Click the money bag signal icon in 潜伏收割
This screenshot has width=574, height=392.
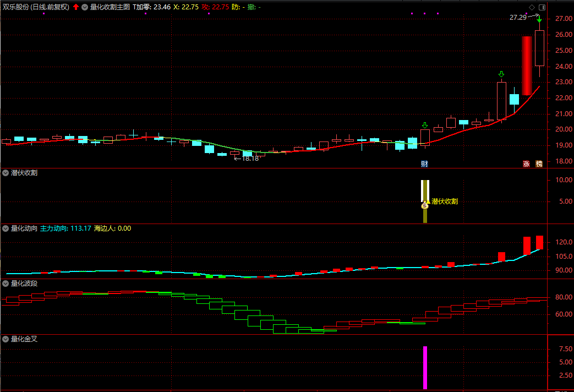(425, 205)
